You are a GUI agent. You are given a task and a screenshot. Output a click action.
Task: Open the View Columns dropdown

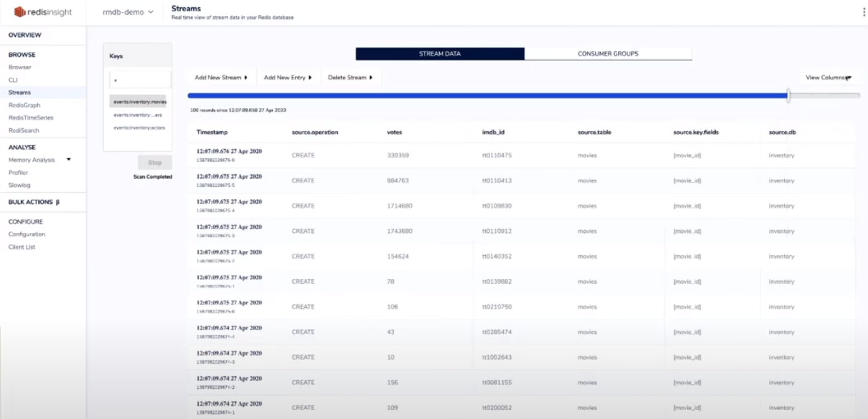click(829, 77)
